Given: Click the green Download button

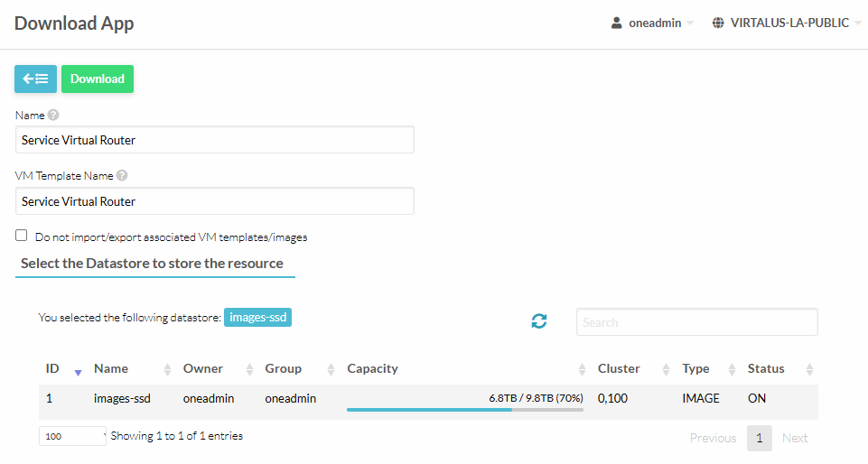Looking at the screenshot, I should click(x=98, y=79).
